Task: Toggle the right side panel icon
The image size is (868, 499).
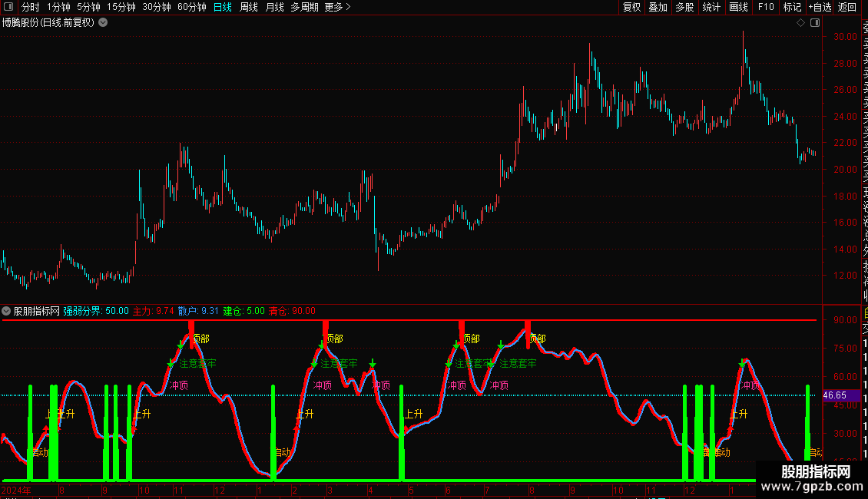Action: tap(815, 22)
